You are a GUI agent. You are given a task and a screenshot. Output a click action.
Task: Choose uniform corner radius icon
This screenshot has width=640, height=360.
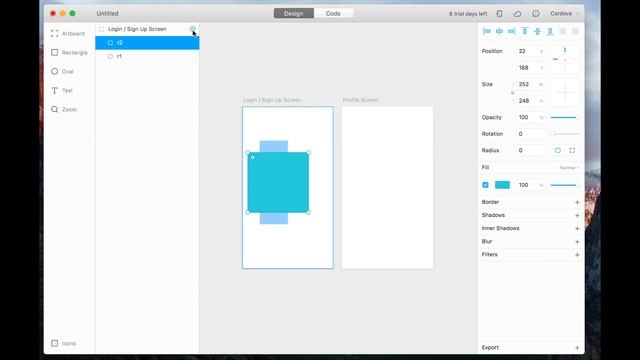coord(558,150)
